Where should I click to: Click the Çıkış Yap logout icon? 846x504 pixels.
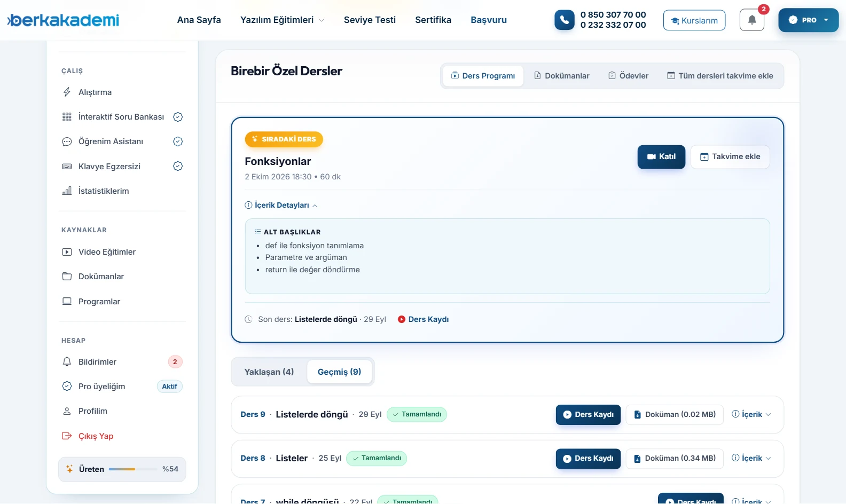pos(67,436)
